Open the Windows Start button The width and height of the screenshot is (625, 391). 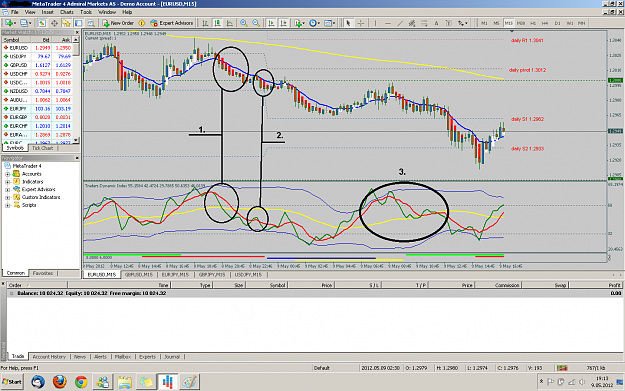pos(12,382)
